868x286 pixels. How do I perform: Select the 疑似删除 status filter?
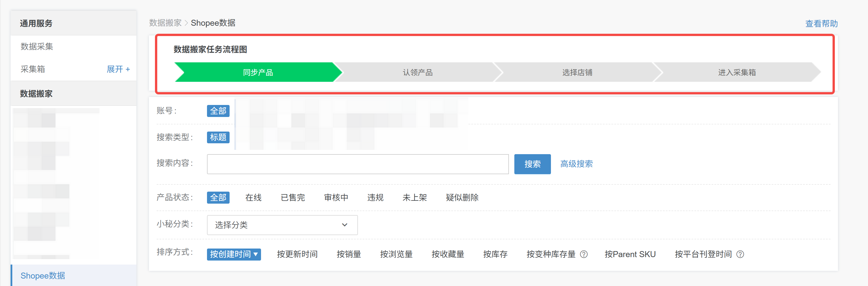point(462,198)
